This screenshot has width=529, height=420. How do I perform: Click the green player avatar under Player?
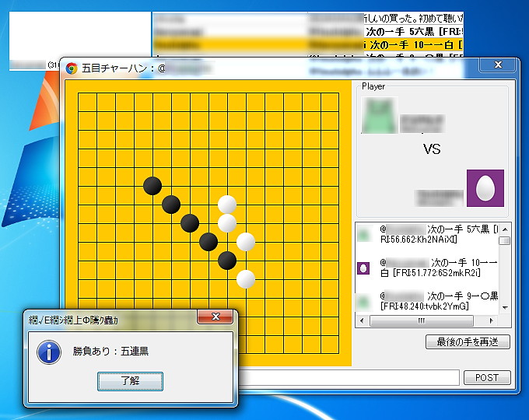click(x=380, y=115)
